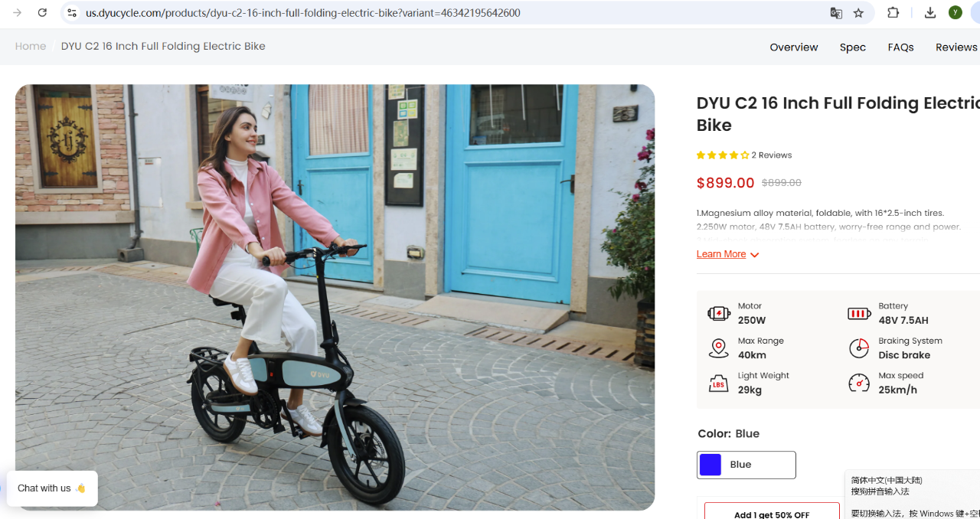Go to Home breadcrumb link
The height and width of the screenshot is (519, 980).
point(31,46)
